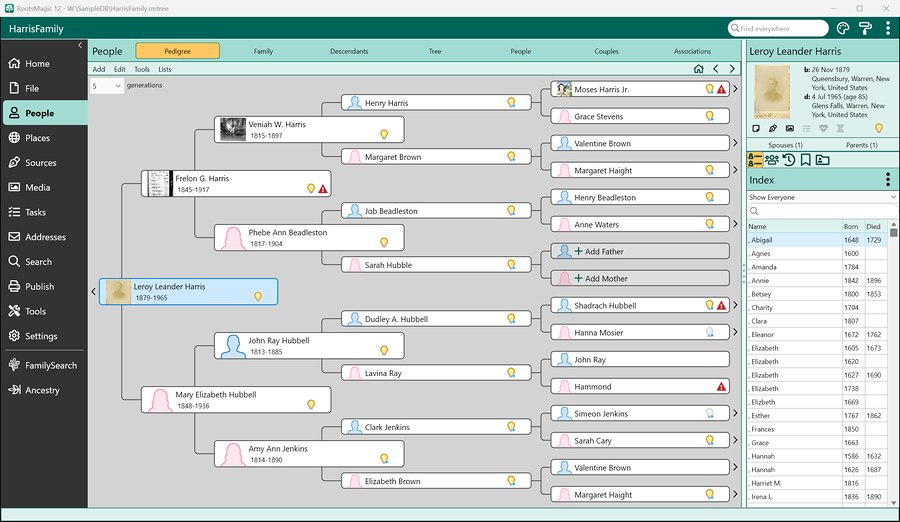Click hint lightbulb on Mary Elizabeth Hubbell

(311, 405)
